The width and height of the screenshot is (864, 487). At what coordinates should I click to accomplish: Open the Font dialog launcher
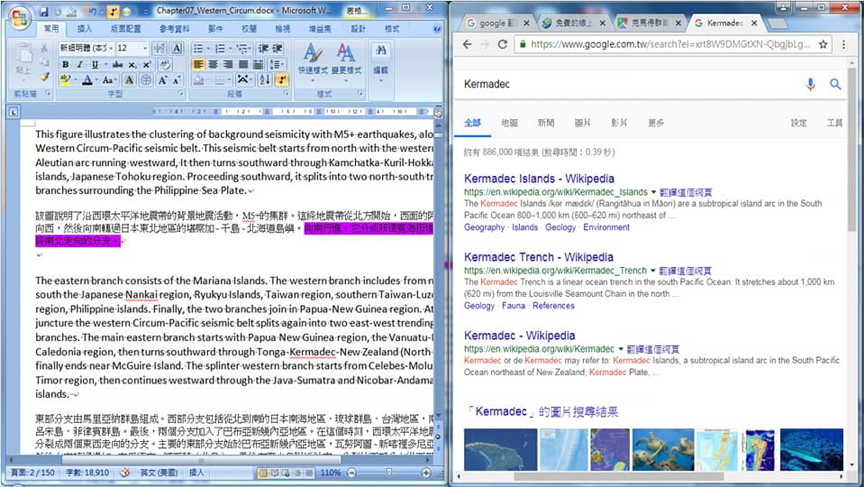(180, 94)
